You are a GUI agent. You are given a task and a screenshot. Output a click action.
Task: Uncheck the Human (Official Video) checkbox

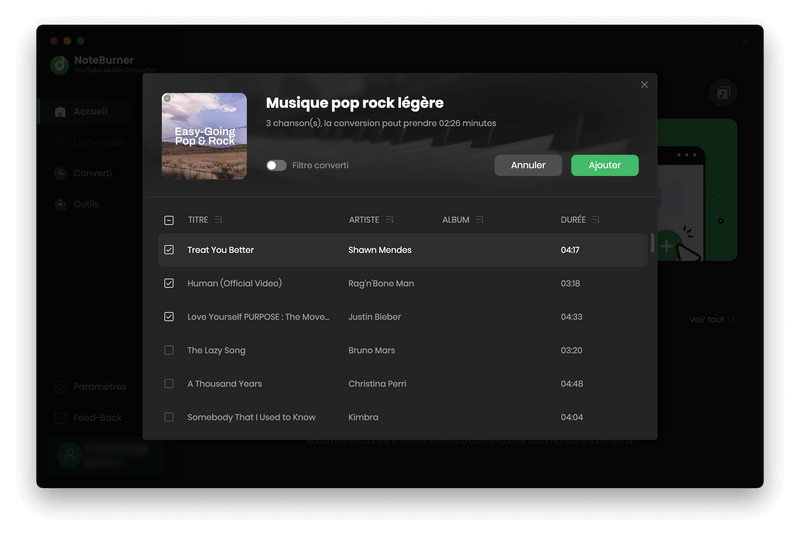click(x=169, y=283)
